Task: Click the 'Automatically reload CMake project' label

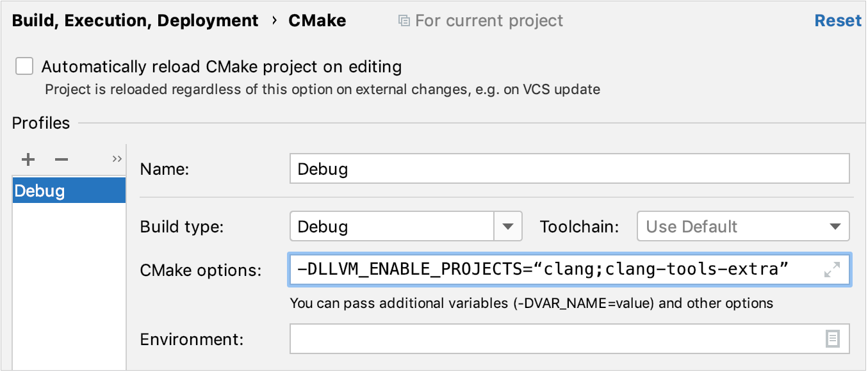Action: tap(222, 67)
